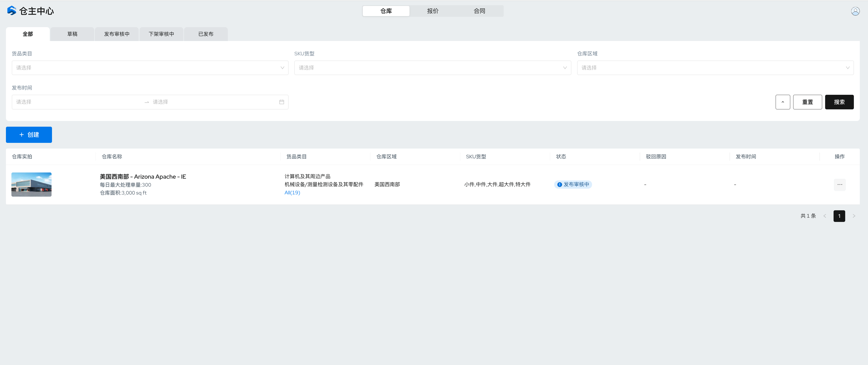This screenshot has height=365, width=868.
Task: Expand the 货品类目 dropdown
Action: pyautogui.click(x=150, y=68)
